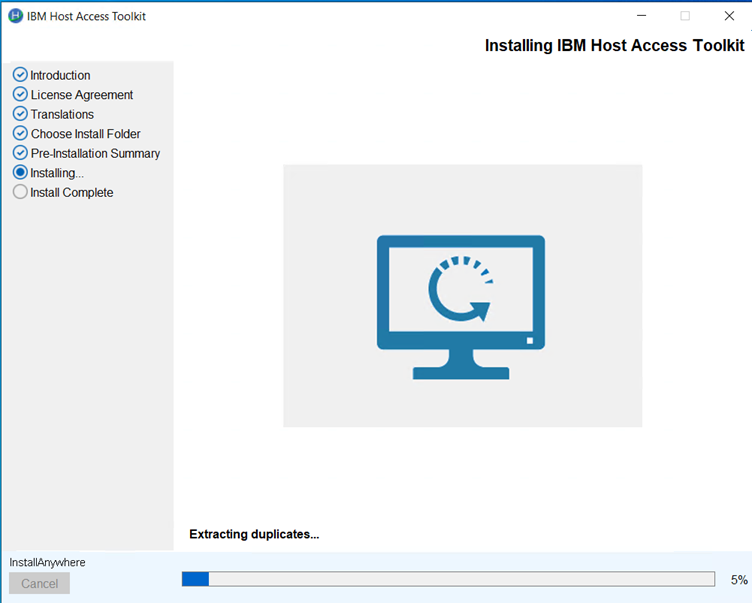Click the Extracting duplicates status text
This screenshot has height=603, width=752.
point(254,534)
